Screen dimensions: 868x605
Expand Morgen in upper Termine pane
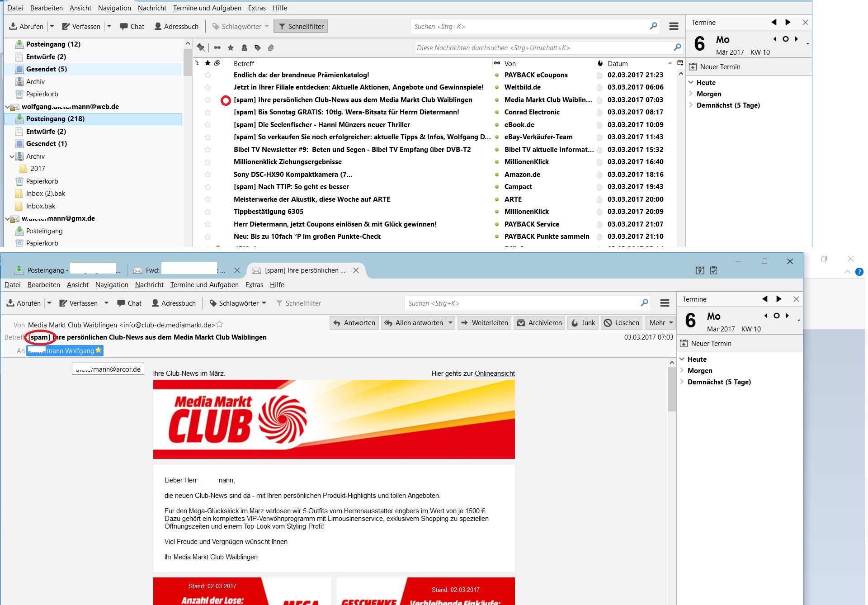[x=691, y=94]
